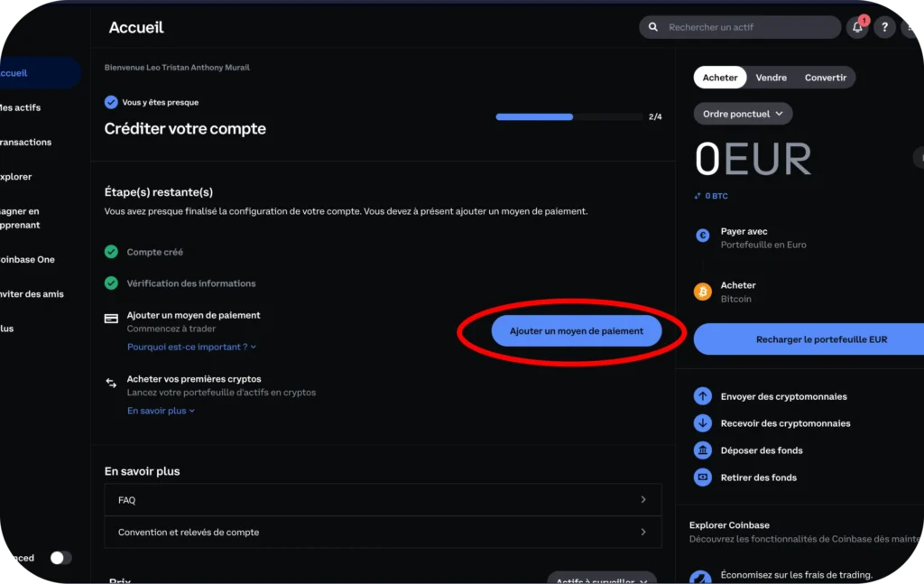
Task: Click the Ajouter un moyen de paiement button
Action: [577, 331]
